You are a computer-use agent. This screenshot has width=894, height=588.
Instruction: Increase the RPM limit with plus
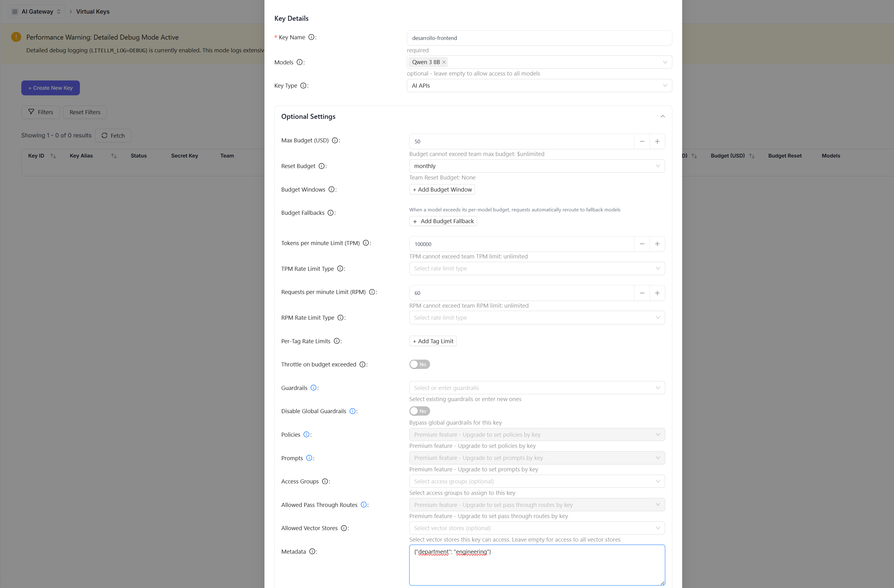(657, 293)
